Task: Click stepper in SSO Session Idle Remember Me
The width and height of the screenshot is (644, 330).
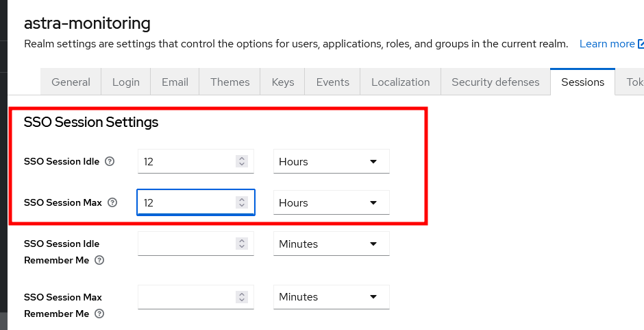Action: [x=241, y=244]
